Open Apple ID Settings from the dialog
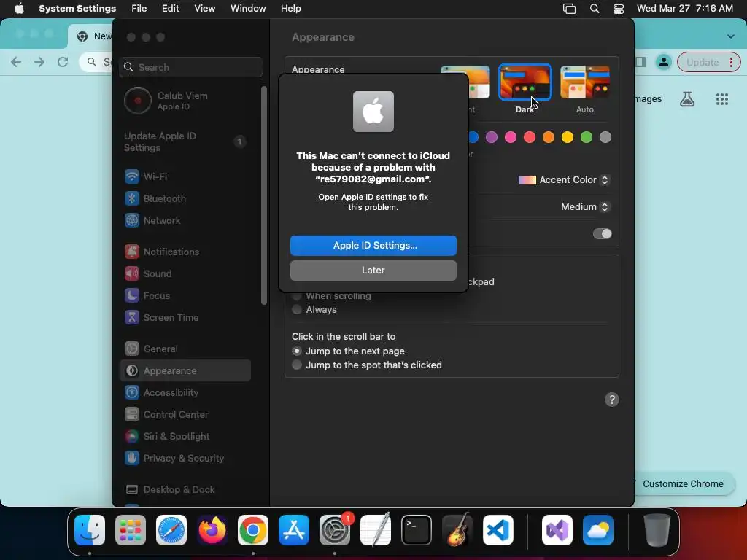747x560 pixels. [373, 245]
